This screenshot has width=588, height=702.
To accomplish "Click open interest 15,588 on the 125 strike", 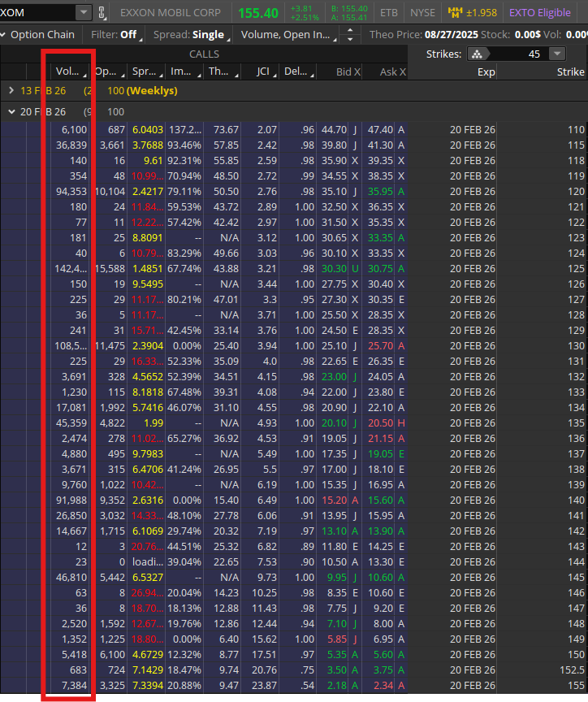I will 110,269.
